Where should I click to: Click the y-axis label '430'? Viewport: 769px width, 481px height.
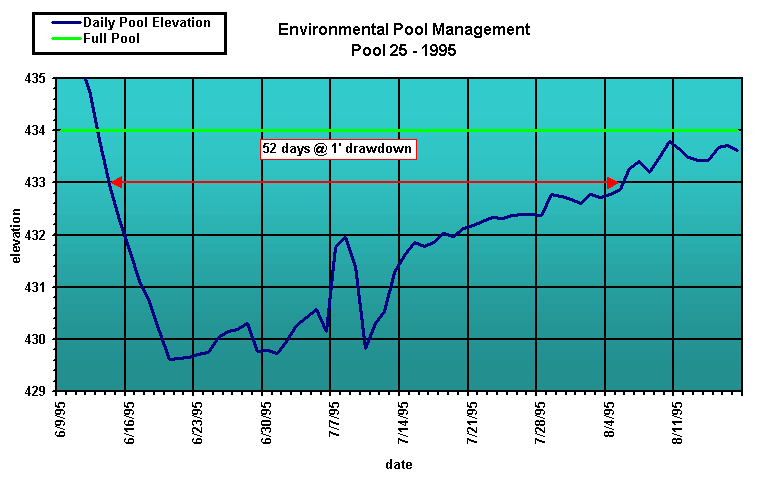[x=34, y=339]
